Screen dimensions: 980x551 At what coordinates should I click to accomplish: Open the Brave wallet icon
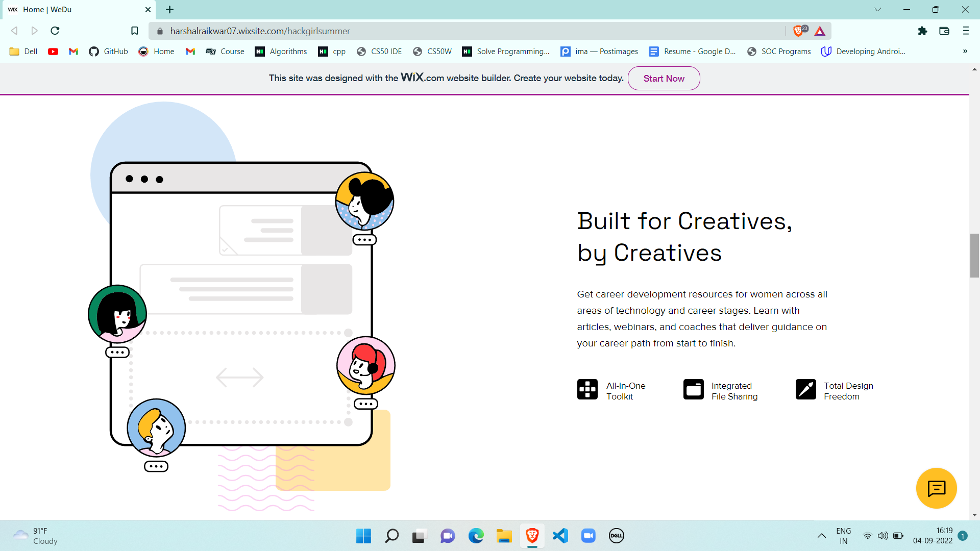pos(944,31)
